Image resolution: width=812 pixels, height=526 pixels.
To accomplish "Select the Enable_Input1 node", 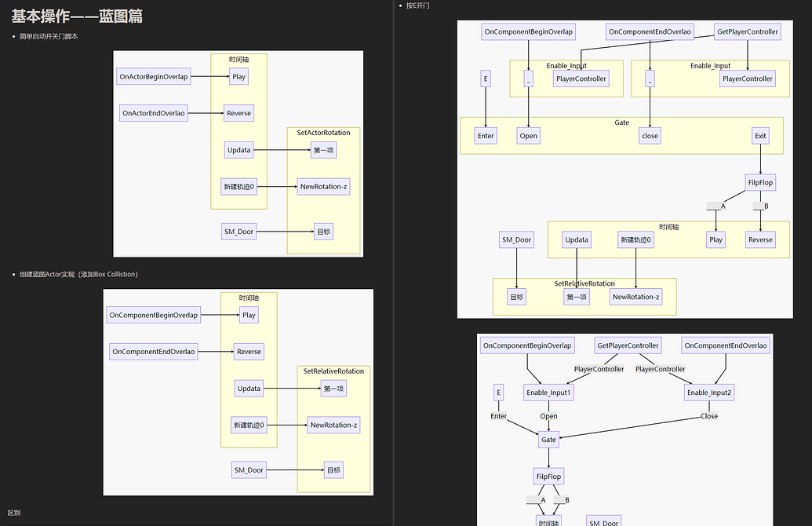I will coord(548,393).
